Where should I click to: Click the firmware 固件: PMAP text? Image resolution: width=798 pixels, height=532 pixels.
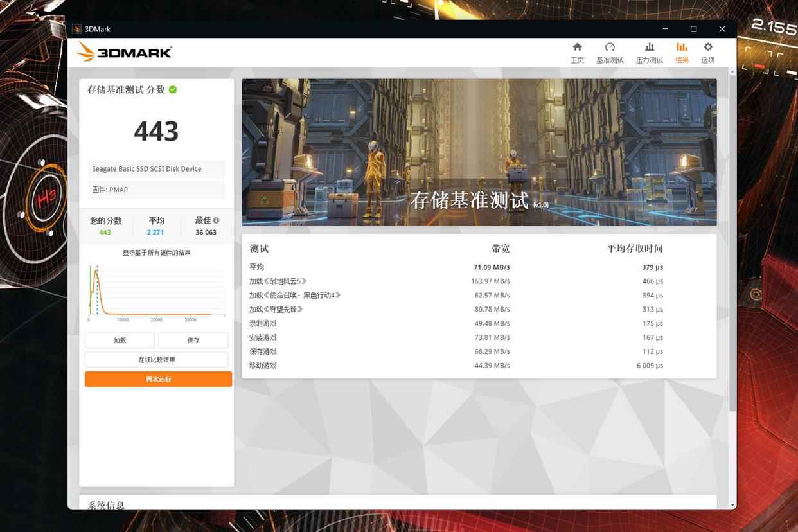coord(110,190)
